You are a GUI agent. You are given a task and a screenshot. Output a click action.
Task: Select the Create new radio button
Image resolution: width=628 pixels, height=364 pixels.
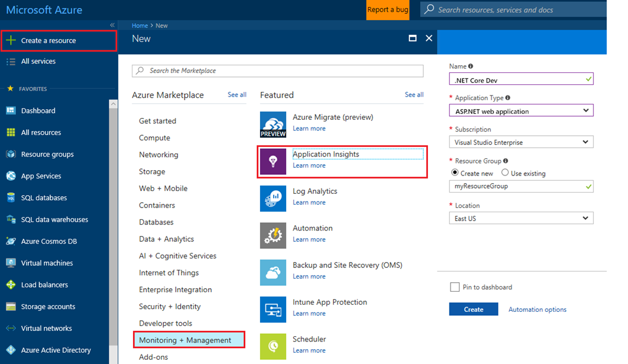tap(455, 173)
